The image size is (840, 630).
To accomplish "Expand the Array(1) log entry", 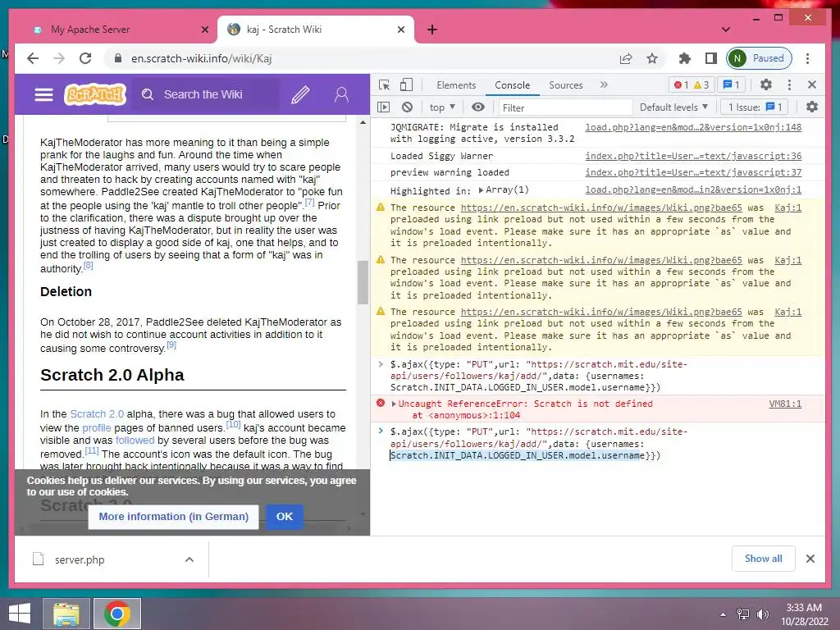I will tap(481, 190).
